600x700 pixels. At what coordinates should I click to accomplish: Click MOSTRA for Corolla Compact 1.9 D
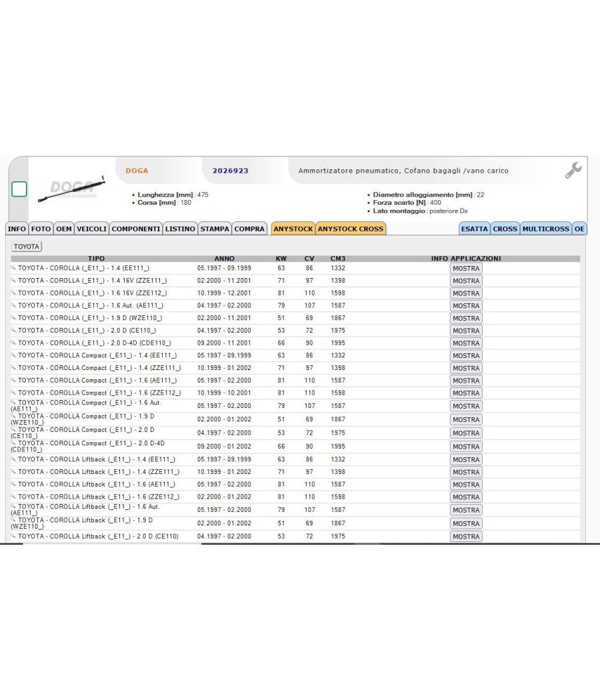click(x=466, y=419)
